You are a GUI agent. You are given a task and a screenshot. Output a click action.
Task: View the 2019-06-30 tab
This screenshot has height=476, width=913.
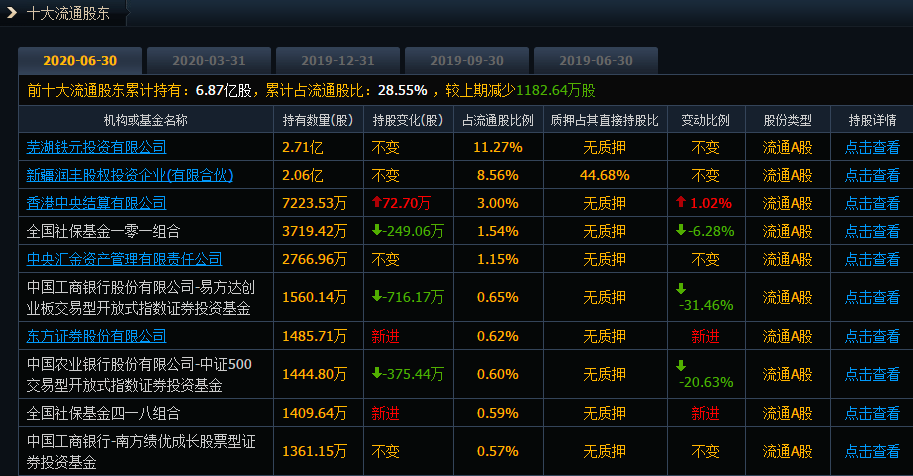596,61
